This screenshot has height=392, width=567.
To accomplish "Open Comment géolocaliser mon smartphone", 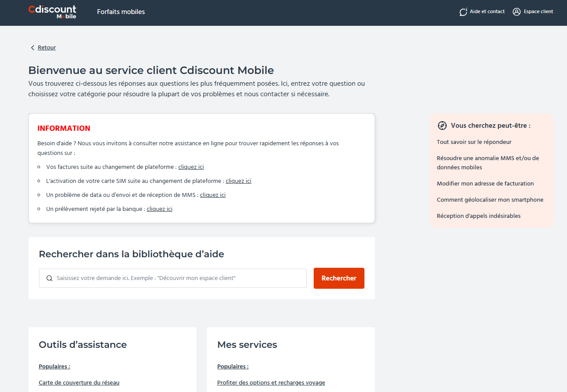I will tap(490, 200).
